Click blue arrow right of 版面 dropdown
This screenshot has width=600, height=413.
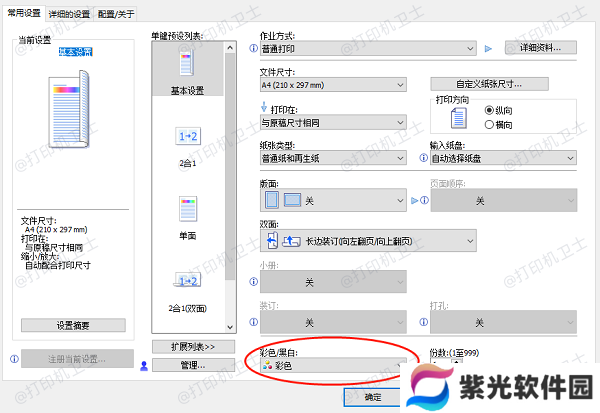pyautogui.click(x=414, y=200)
